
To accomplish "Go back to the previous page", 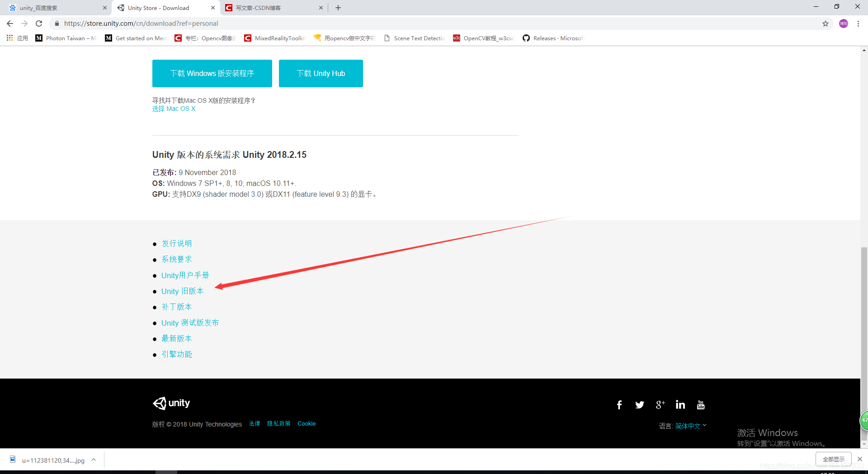I will 10,24.
